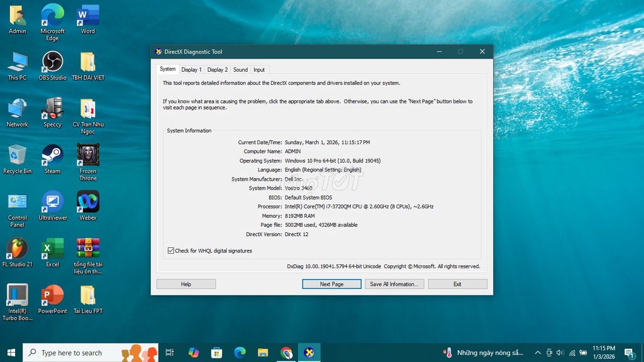The height and width of the screenshot is (362, 644).
Task: Launch PowerPoint desktop shortcut
Action: pyautogui.click(x=53, y=299)
